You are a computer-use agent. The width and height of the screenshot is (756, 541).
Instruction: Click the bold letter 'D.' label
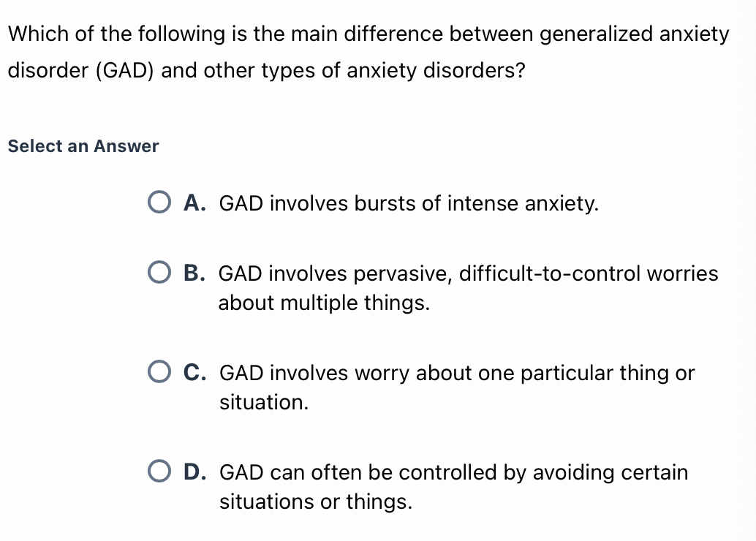click(194, 472)
